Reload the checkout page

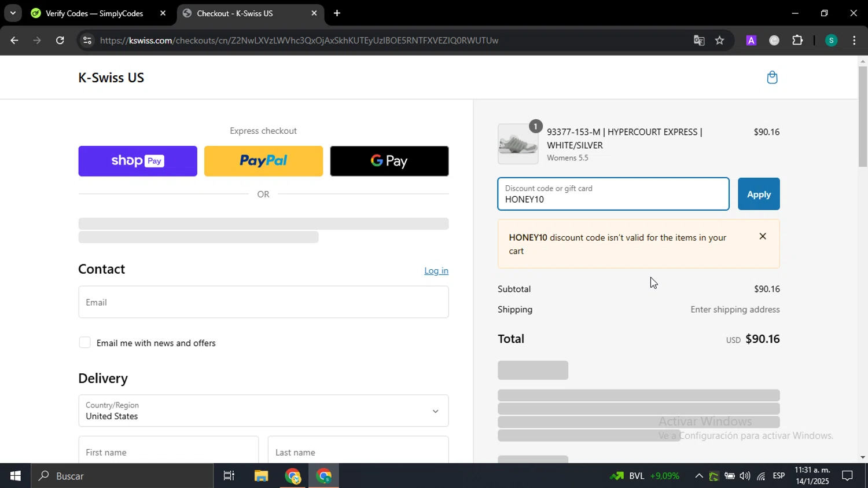pyautogui.click(x=60, y=41)
